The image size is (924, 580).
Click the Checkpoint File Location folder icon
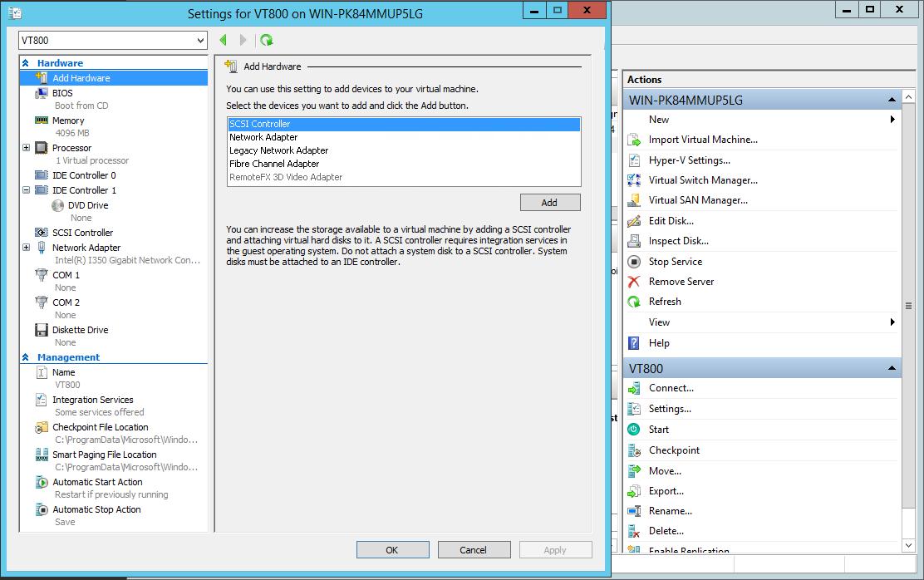coord(42,427)
